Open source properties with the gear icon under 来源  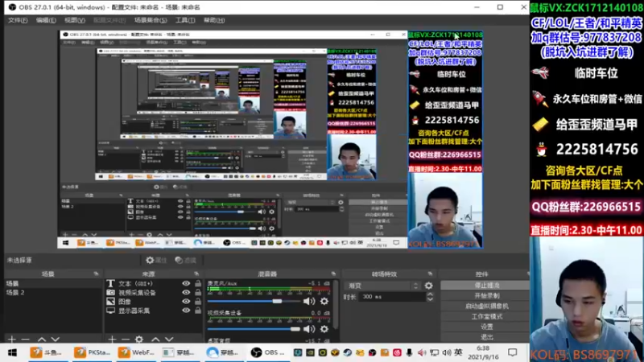[139, 339]
